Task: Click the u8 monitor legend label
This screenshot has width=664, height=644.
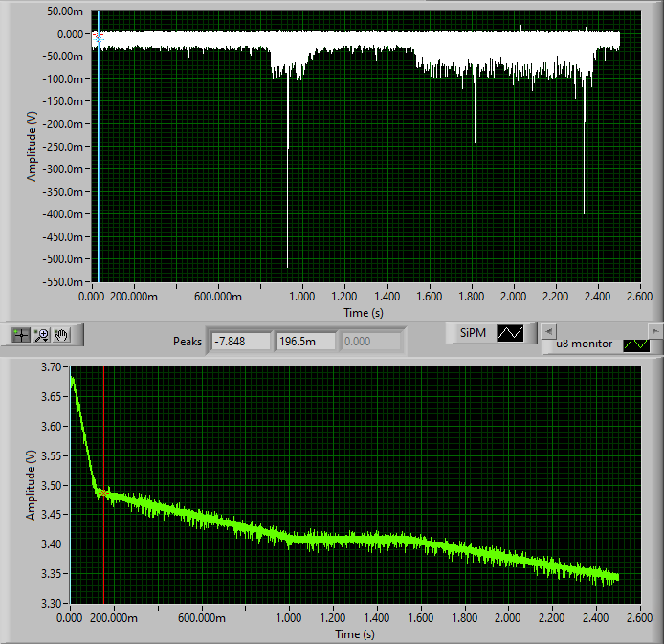Action: [584, 344]
